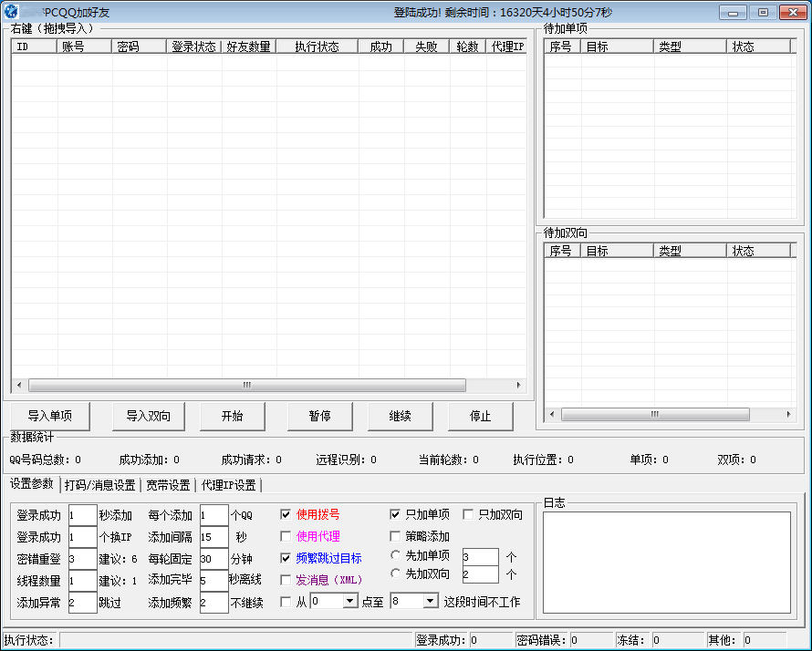Click the 执行状态 status bar field

pos(236,640)
